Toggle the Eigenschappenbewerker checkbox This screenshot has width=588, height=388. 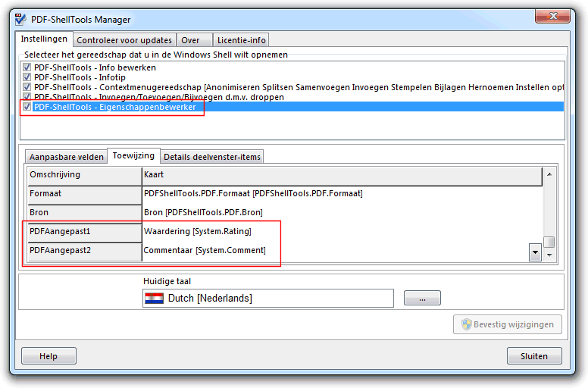(x=27, y=107)
